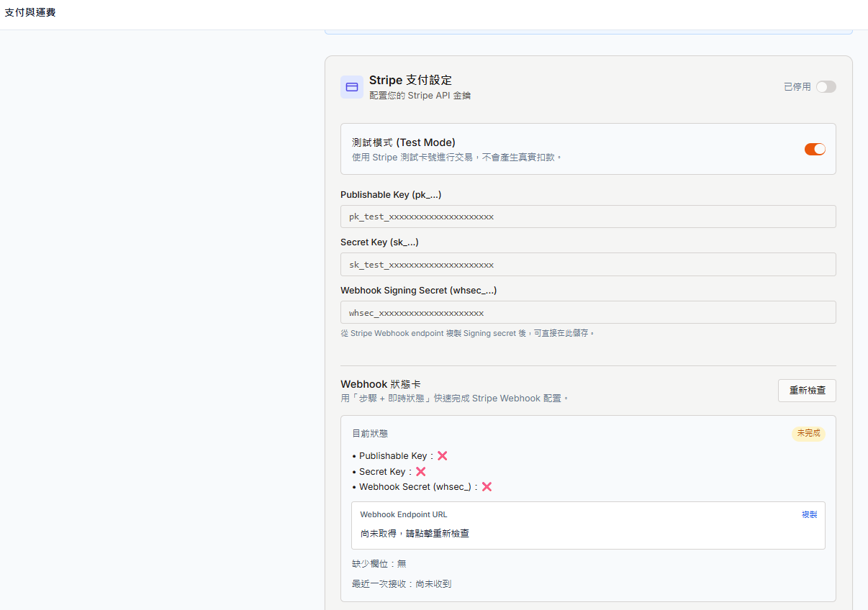Image resolution: width=868 pixels, height=610 pixels.
Task: Enable Stripe payment with the 已停用 switch
Action: [826, 87]
